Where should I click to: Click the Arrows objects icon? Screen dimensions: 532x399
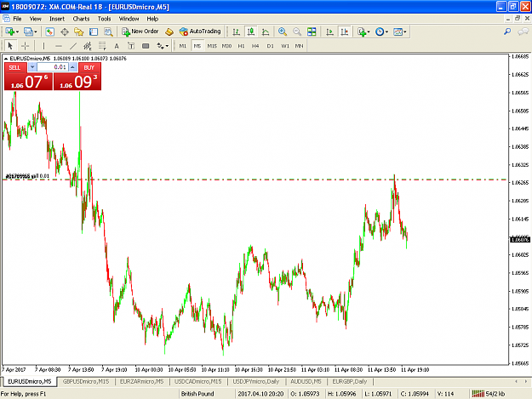(160, 45)
